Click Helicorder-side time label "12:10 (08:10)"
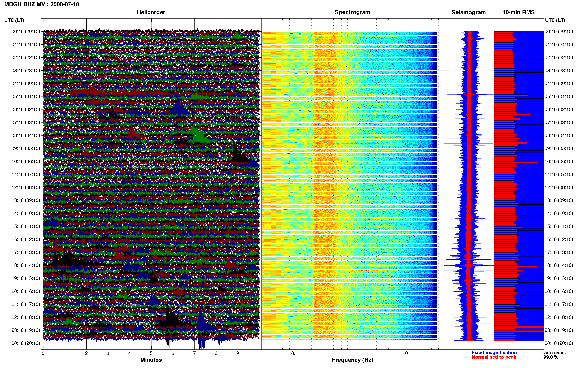Screen dimensions: 588x368 coord(26,187)
